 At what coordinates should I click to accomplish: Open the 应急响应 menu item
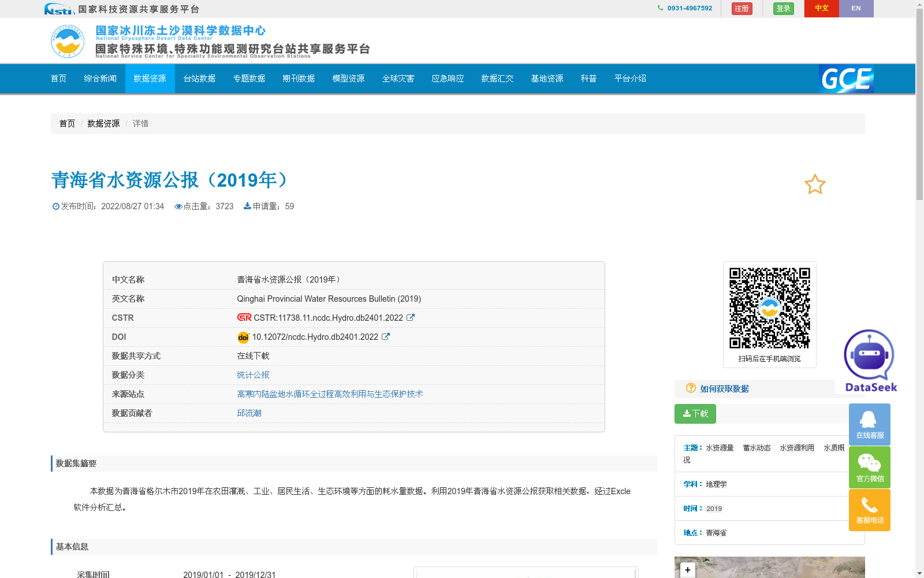click(x=448, y=79)
